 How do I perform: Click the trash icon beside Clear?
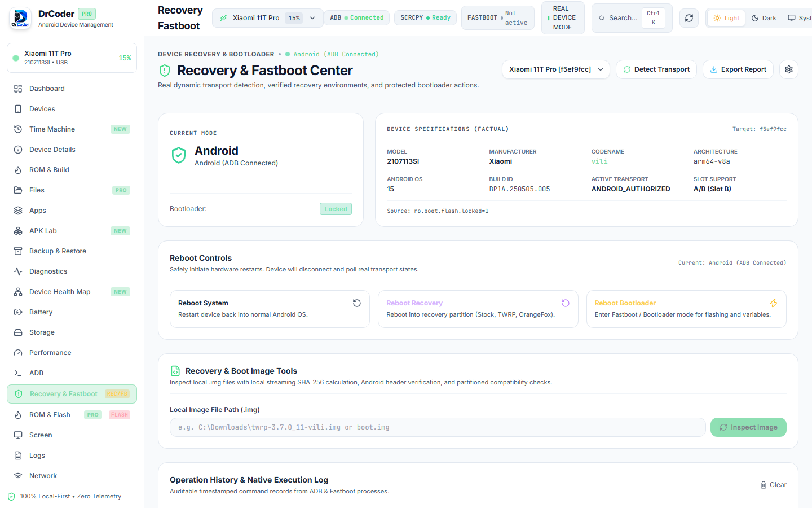(764, 485)
